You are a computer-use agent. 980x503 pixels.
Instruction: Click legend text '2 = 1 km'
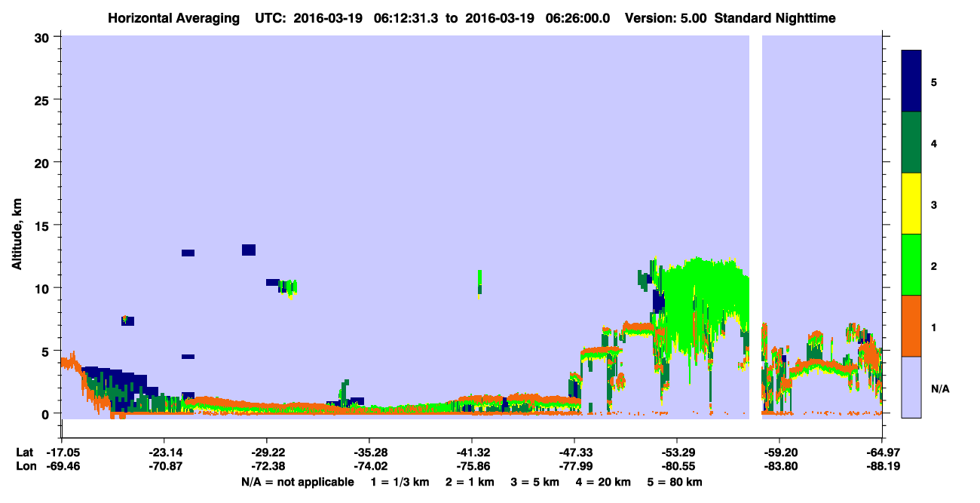pyautogui.click(x=470, y=482)
